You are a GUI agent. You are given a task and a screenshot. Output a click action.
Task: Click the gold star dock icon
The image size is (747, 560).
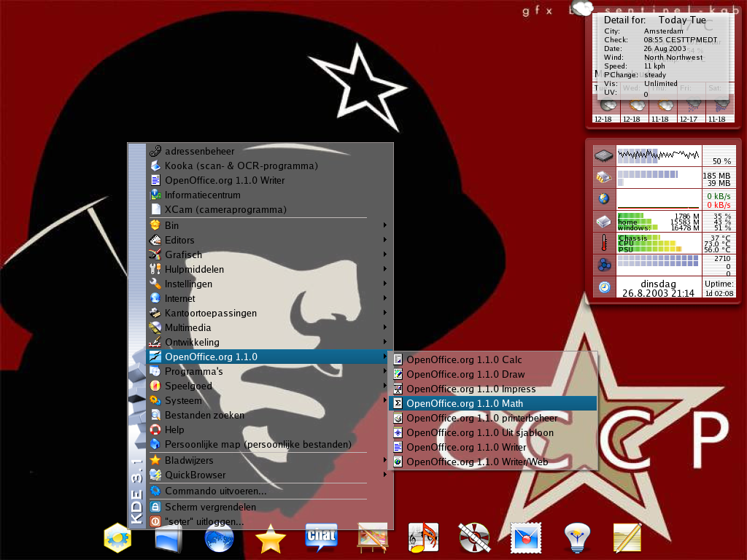[271, 539]
